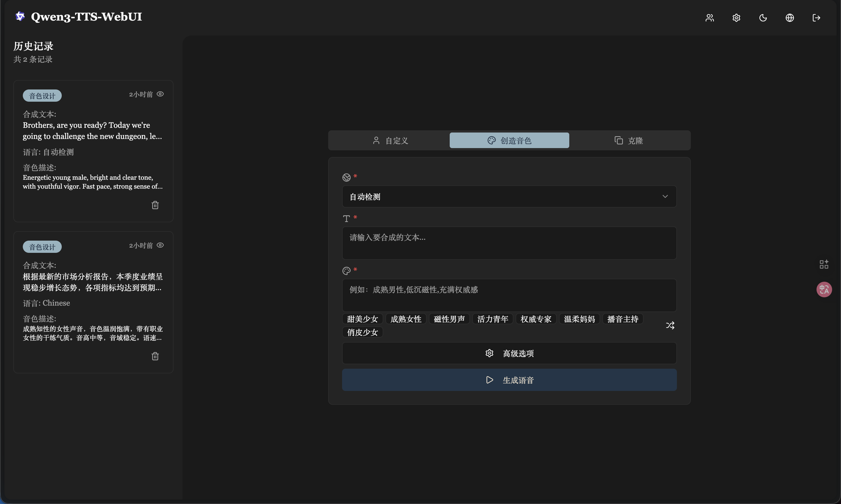Screen dimensions: 841x504
Task: Click the 生成语音 button
Action: click(x=508, y=380)
